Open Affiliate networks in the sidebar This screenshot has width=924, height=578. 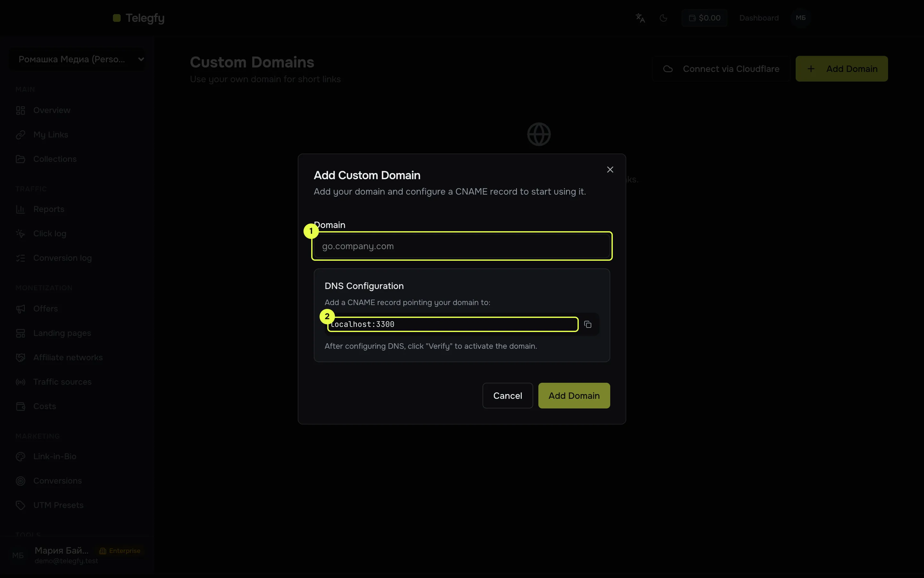point(68,357)
